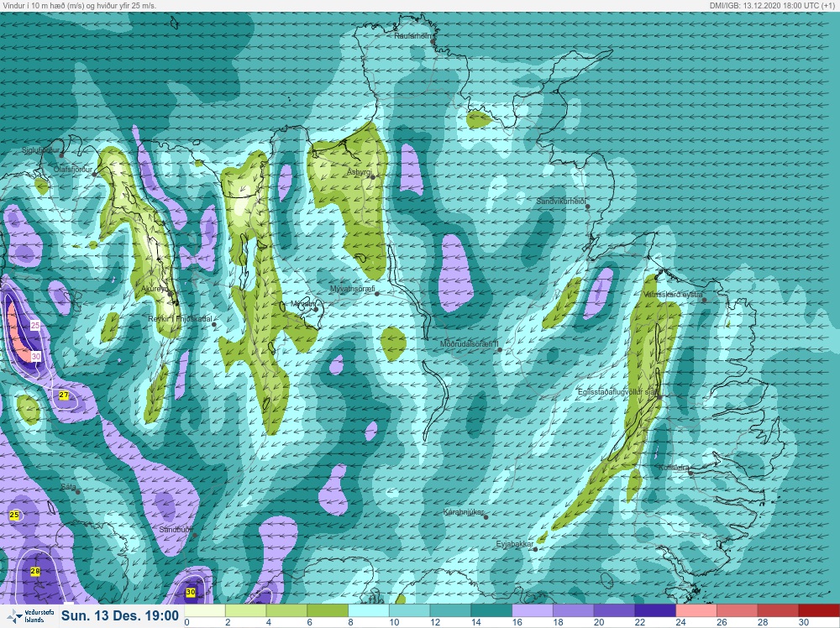Select the Ólafsfjörður station label

(x=73, y=170)
